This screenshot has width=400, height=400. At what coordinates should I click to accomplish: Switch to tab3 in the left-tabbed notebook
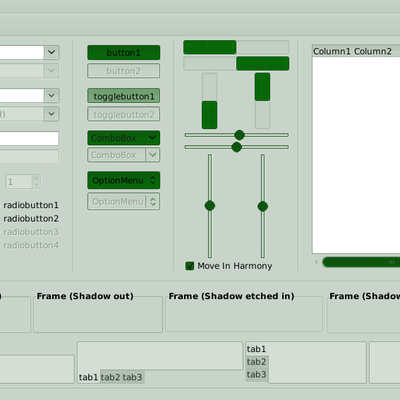pos(257,375)
